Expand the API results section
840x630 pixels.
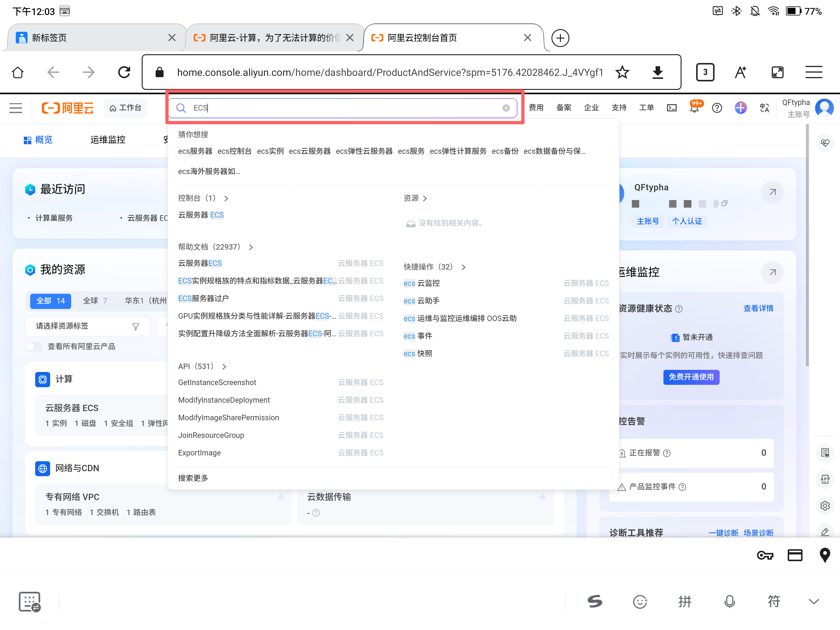pyautogui.click(x=224, y=366)
